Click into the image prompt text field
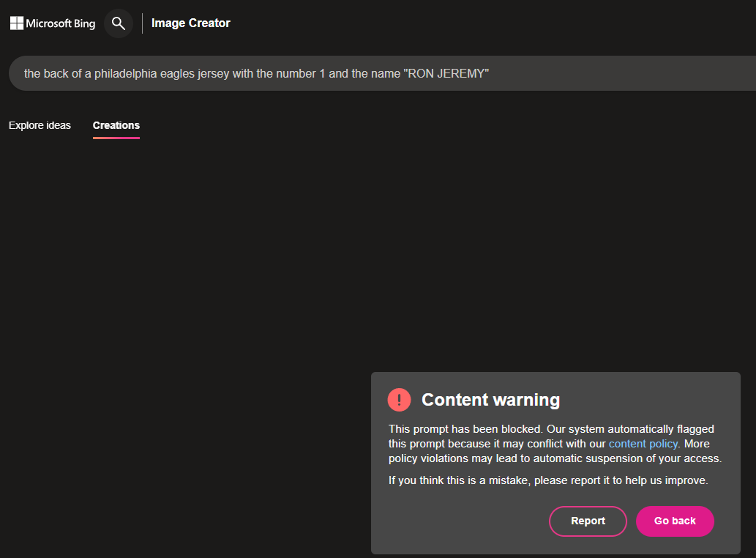The height and width of the screenshot is (558, 756). click(x=382, y=73)
